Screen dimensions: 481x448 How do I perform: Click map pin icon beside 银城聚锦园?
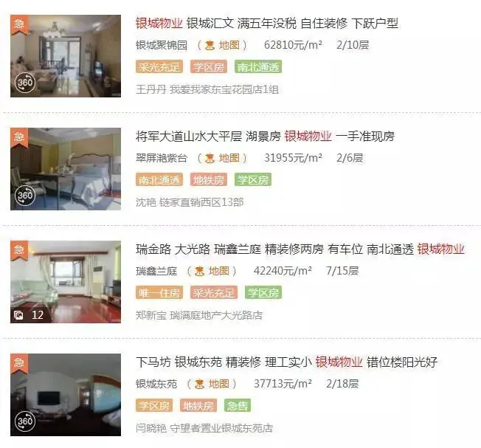pyautogui.click(x=210, y=46)
